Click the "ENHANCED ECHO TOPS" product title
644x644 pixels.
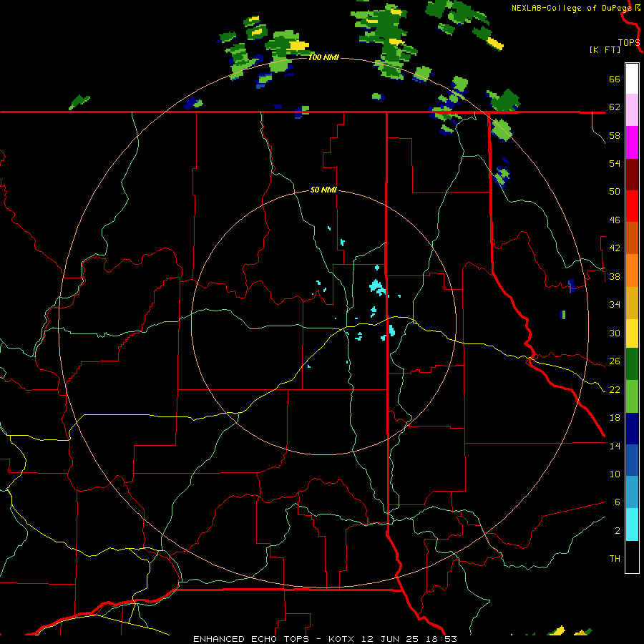click(x=251, y=639)
